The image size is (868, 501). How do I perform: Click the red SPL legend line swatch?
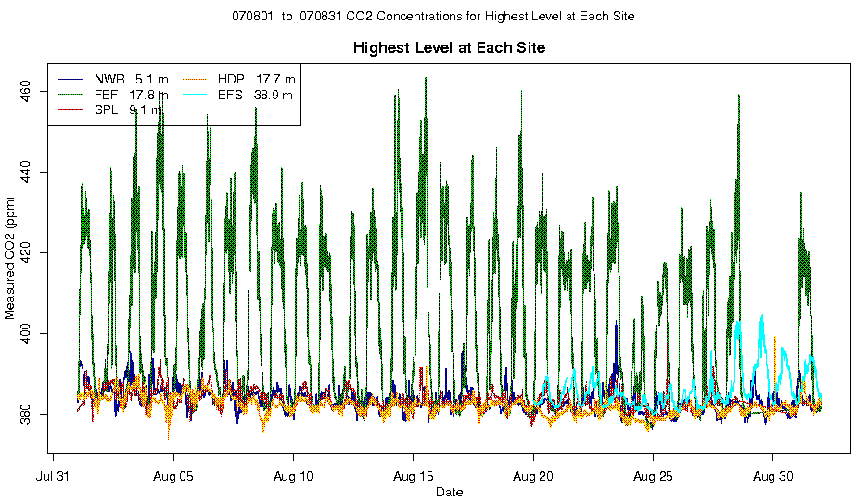(x=70, y=109)
